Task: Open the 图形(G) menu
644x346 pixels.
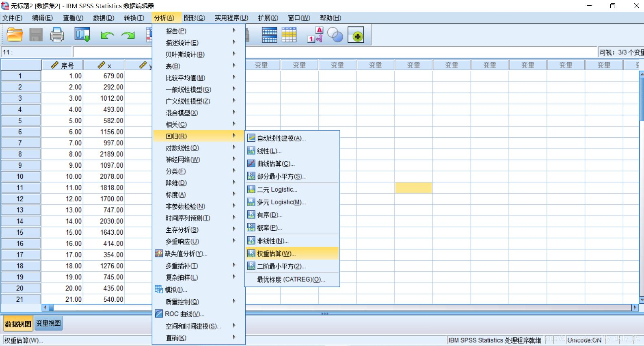Action: click(x=194, y=18)
